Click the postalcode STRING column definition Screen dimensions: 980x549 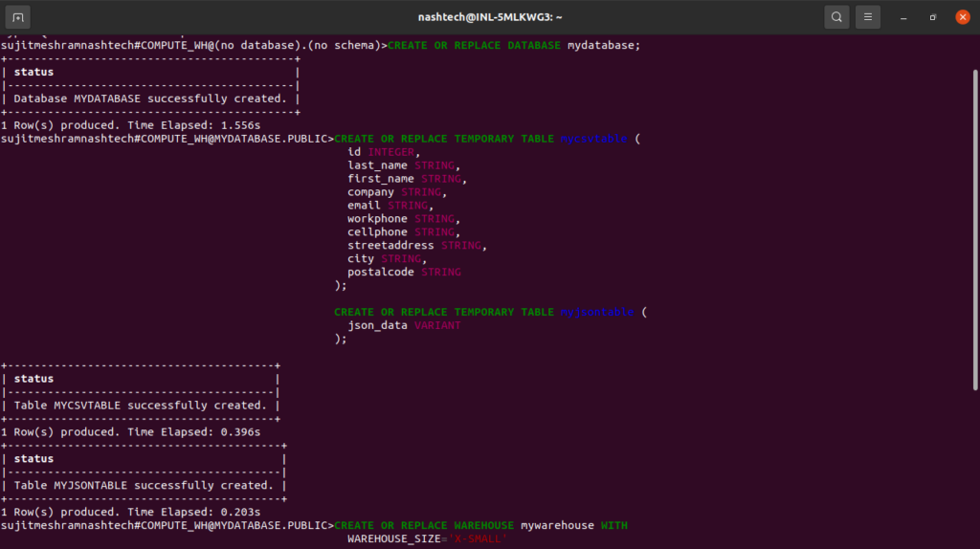tap(404, 273)
